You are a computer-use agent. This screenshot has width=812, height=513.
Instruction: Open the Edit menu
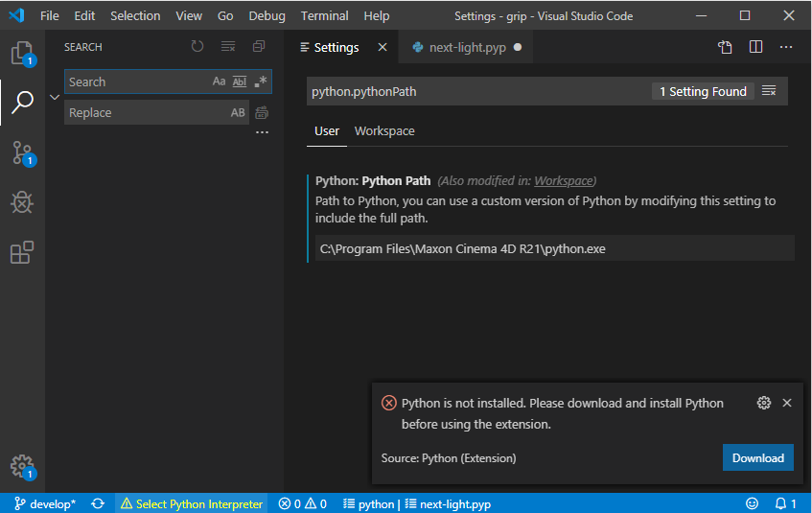click(84, 16)
